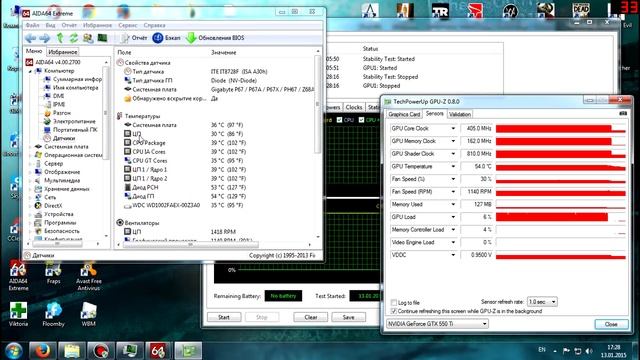Select Суммарная информация in the tree
The image size is (640, 360).
(x=77, y=79)
